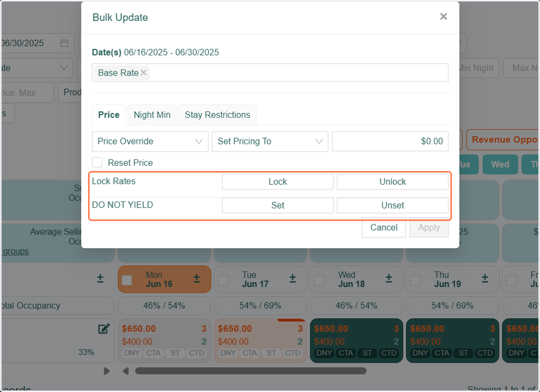Click the left-pointing scroll arrow below grid
The width and height of the screenshot is (540, 392).
126,371
